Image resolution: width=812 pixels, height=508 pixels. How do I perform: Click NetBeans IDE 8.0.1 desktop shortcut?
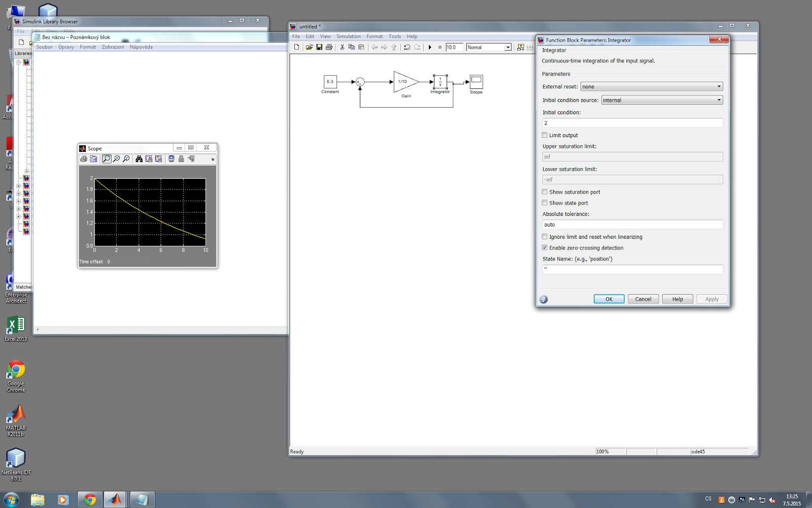pyautogui.click(x=16, y=464)
